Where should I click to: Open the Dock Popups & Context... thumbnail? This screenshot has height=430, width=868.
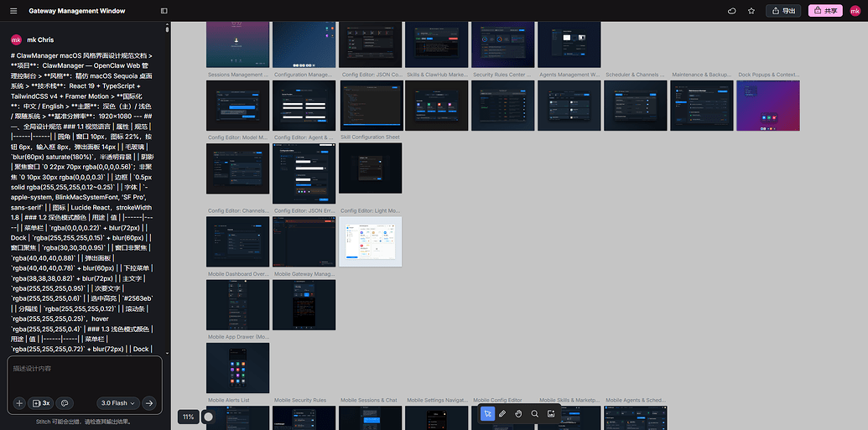768,106
